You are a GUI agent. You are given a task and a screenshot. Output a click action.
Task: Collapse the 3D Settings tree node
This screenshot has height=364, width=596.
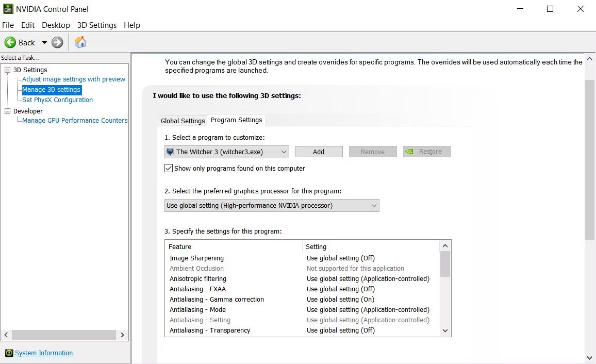click(7, 70)
